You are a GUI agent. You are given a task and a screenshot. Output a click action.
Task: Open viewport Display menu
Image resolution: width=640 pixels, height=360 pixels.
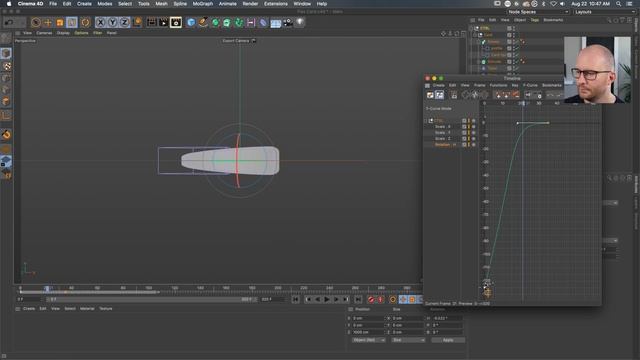pyautogui.click(x=63, y=33)
